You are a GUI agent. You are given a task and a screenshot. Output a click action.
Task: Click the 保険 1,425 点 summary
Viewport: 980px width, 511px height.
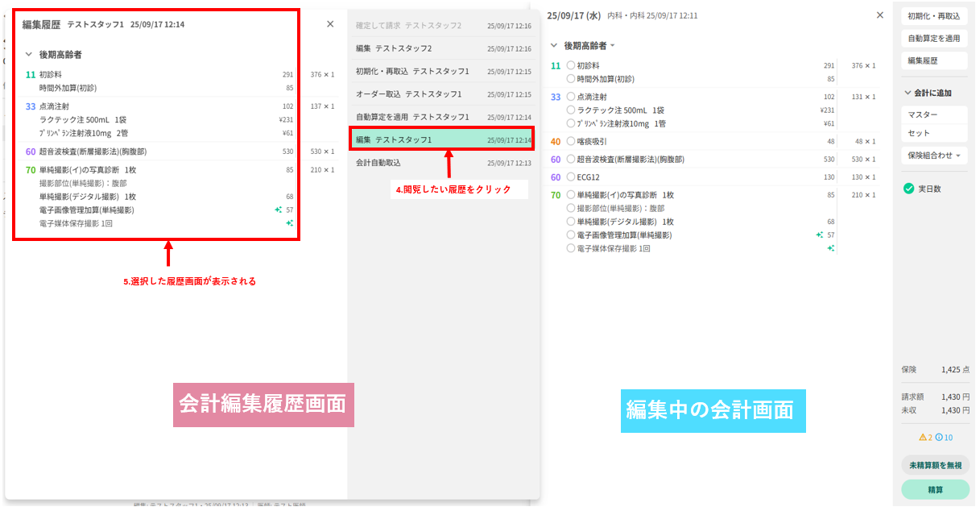click(935, 369)
